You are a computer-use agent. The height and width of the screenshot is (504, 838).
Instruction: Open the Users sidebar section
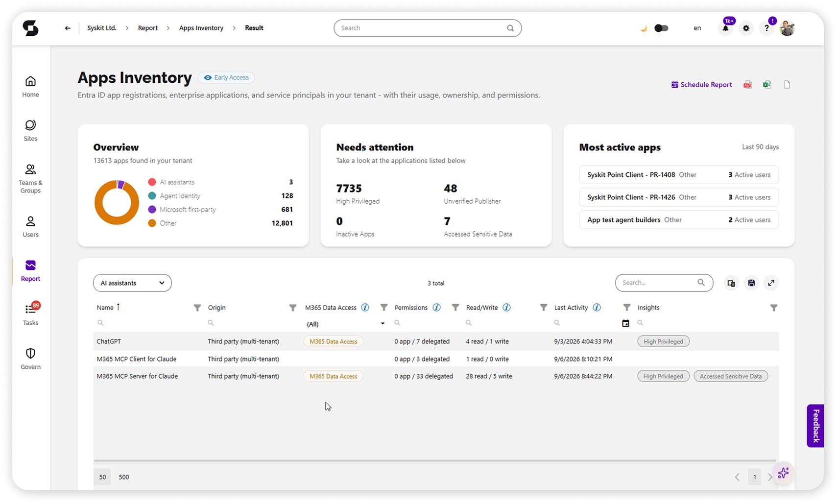tap(30, 227)
